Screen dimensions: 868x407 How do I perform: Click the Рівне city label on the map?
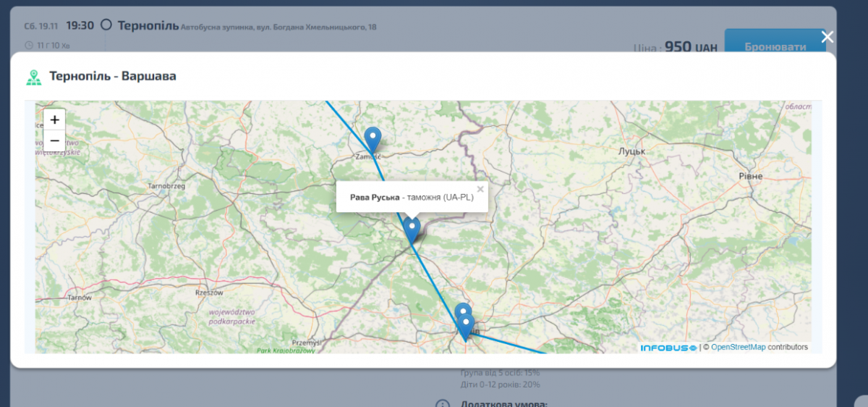click(x=751, y=177)
